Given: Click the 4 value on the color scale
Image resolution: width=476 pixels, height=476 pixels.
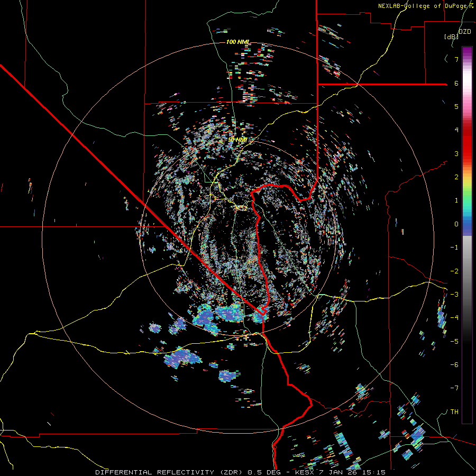Looking at the screenshot, I should coord(456,130).
